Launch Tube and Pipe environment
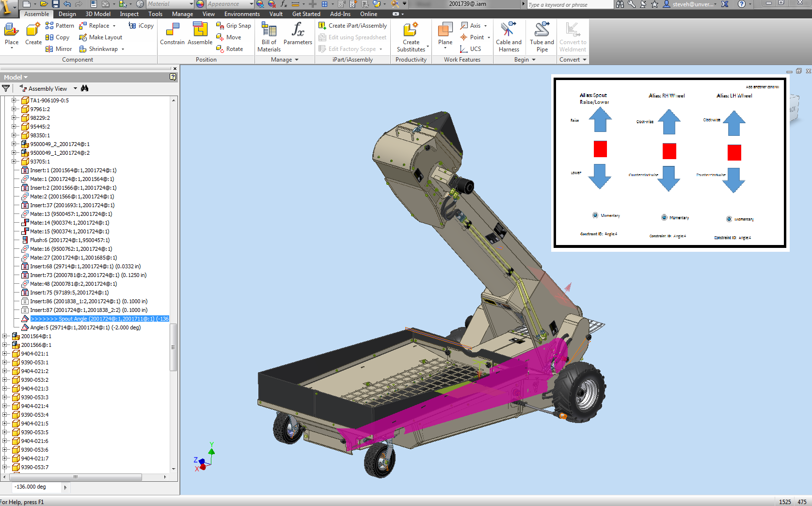 [541, 35]
